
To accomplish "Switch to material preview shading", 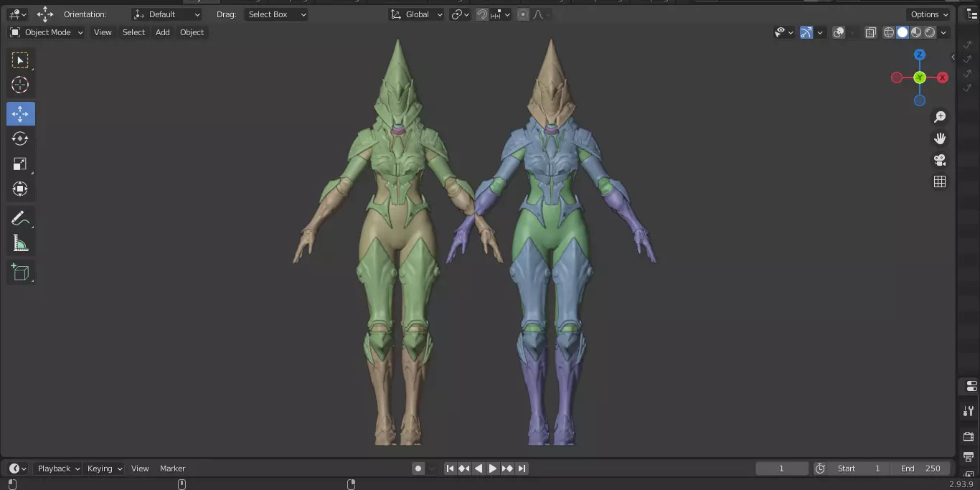I will [916, 32].
